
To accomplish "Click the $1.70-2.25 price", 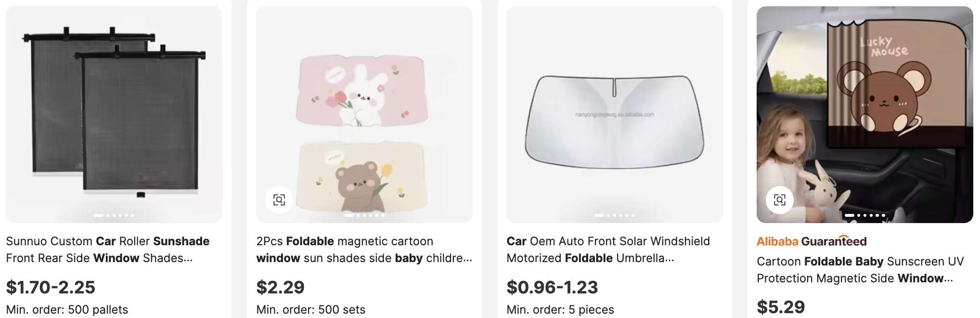I will 51,287.
